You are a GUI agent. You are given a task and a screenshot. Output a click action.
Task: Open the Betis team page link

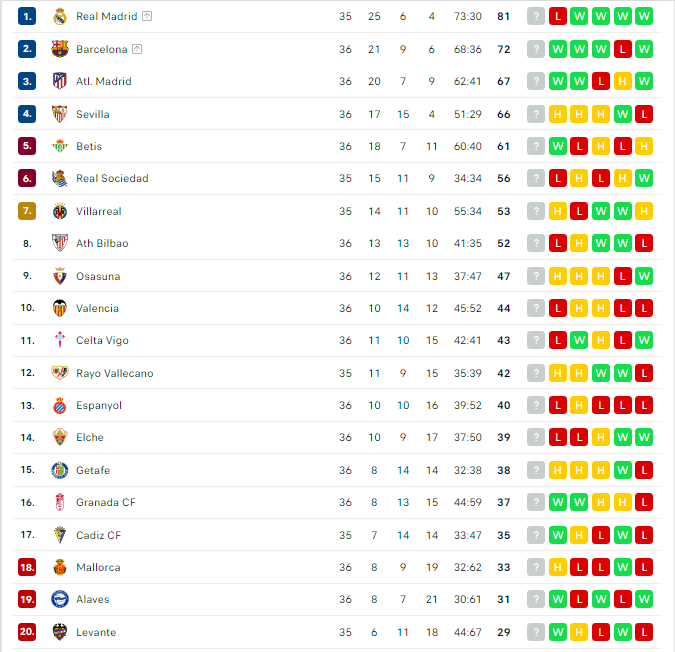click(89, 146)
